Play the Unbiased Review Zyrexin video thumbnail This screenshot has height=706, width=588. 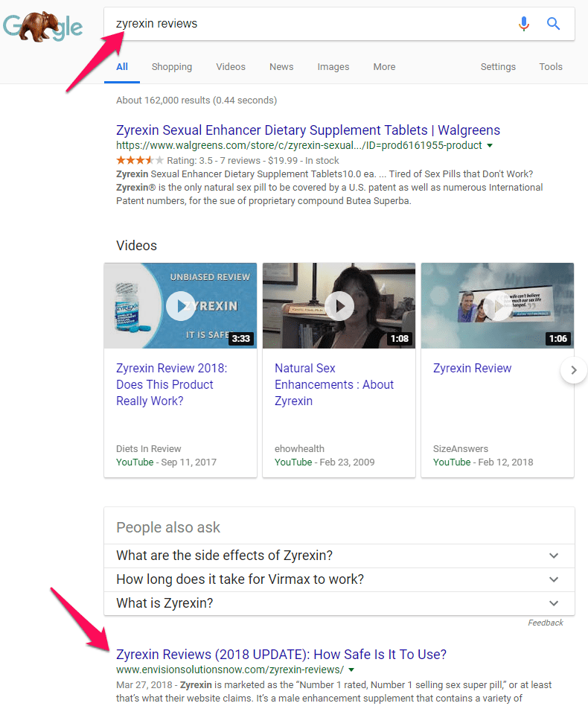[x=180, y=306]
